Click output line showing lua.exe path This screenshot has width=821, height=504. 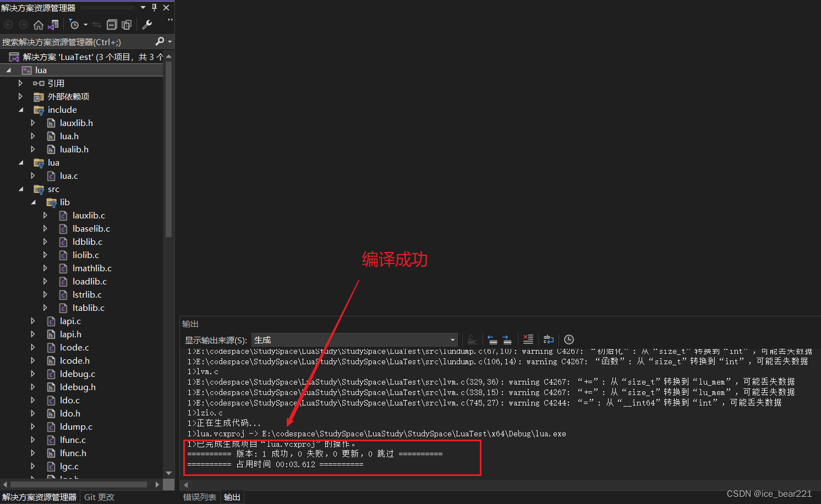[x=377, y=434]
